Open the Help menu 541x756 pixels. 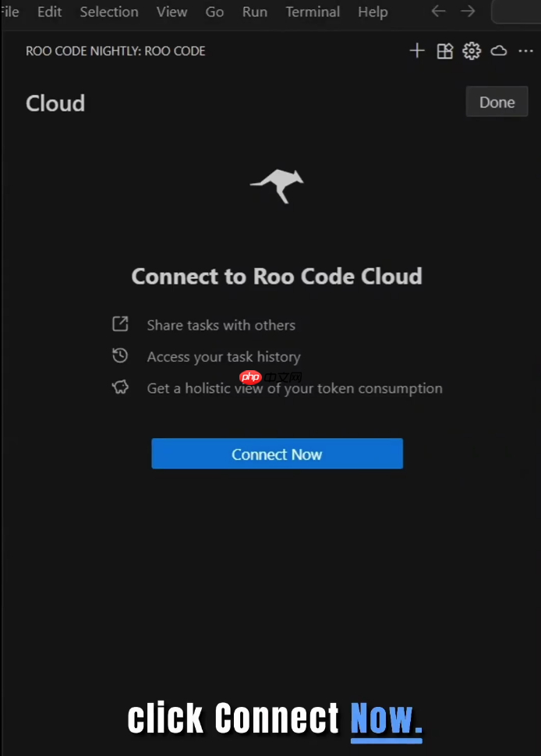click(372, 12)
